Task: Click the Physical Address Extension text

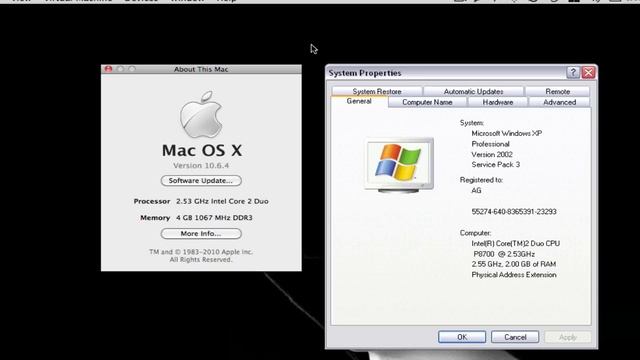Action: [514, 275]
